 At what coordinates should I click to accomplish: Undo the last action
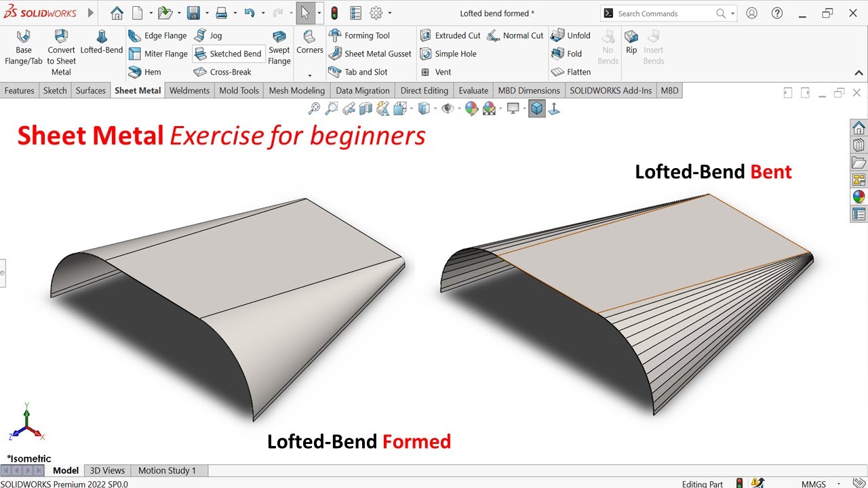point(250,13)
